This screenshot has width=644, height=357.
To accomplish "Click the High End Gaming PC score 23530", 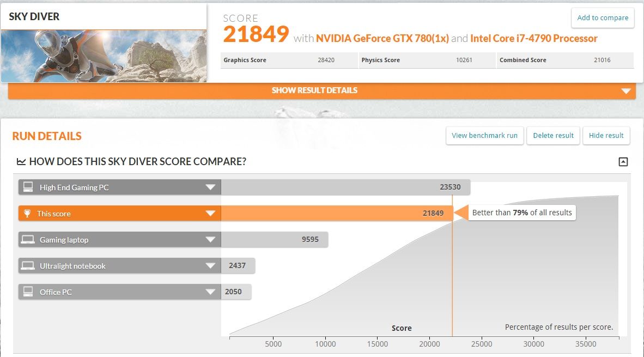I will [450, 187].
